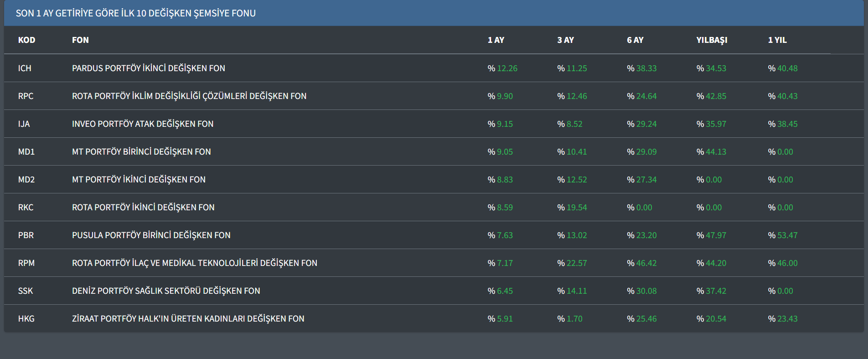Select INVEO PORTFÖY ATAK DEĞİŞKEN FON

tap(143, 124)
